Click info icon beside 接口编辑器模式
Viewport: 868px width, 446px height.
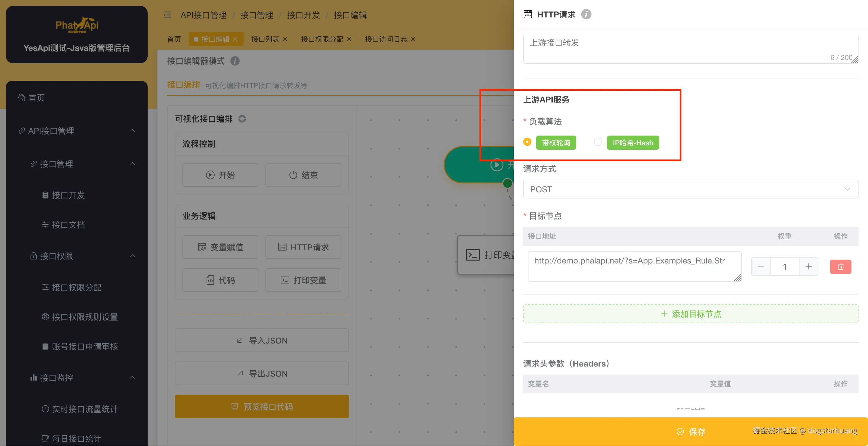[235, 61]
